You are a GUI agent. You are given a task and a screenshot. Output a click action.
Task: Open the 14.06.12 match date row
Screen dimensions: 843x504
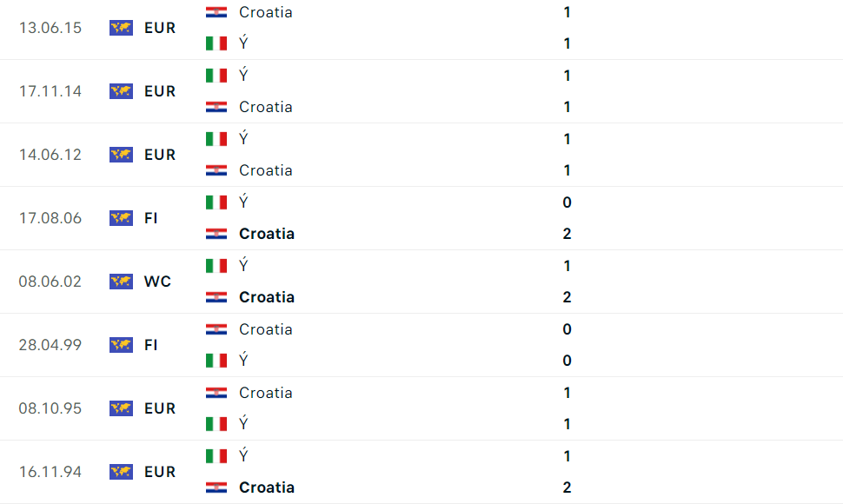(x=50, y=155)
